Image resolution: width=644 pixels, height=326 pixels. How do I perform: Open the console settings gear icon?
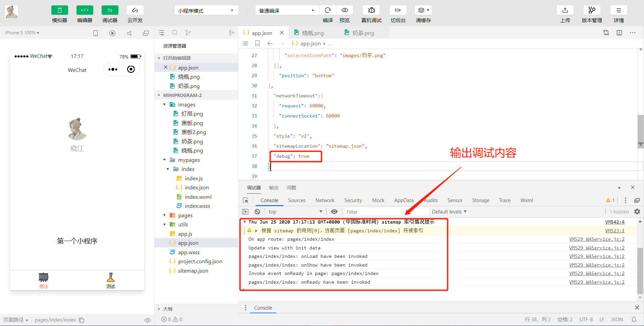(637, 212)
